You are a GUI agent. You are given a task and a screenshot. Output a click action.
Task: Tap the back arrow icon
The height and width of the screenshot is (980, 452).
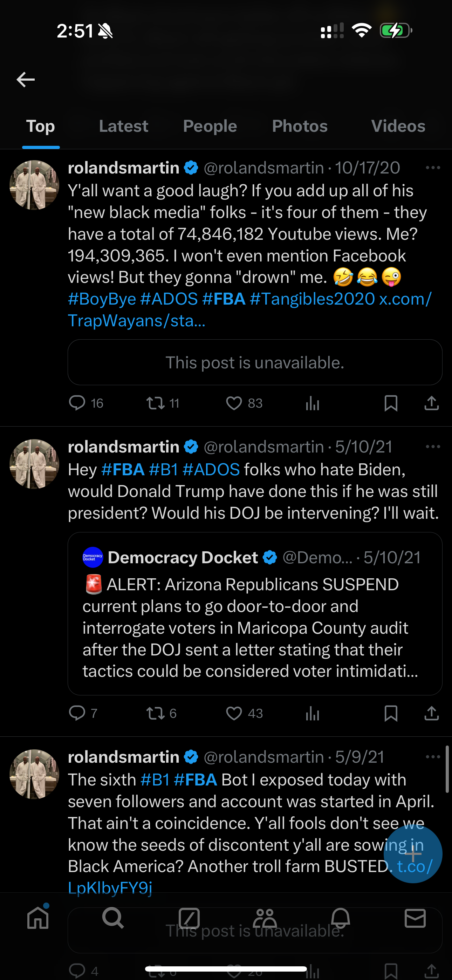pyautogui.click(x=26, y=80)
